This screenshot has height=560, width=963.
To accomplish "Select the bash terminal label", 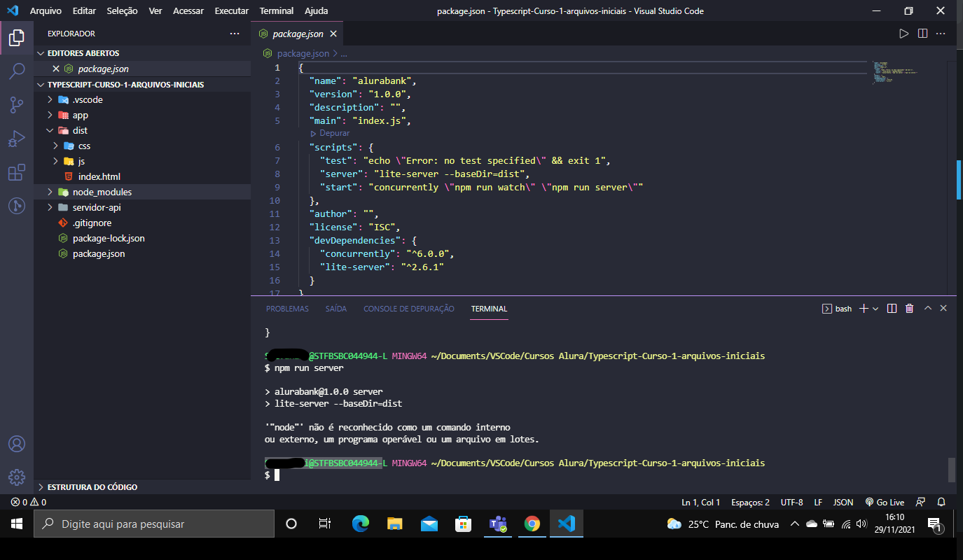I will click(x=837, y=309).
